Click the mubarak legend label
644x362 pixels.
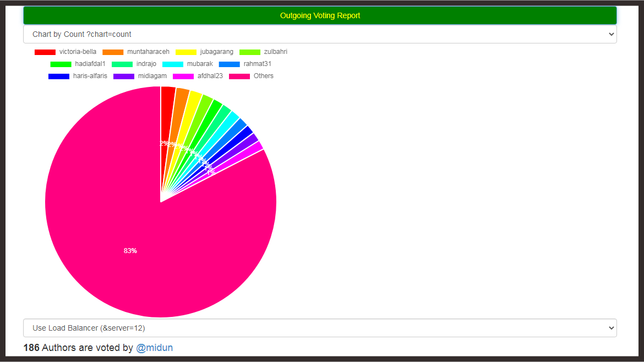click(200, 64)
